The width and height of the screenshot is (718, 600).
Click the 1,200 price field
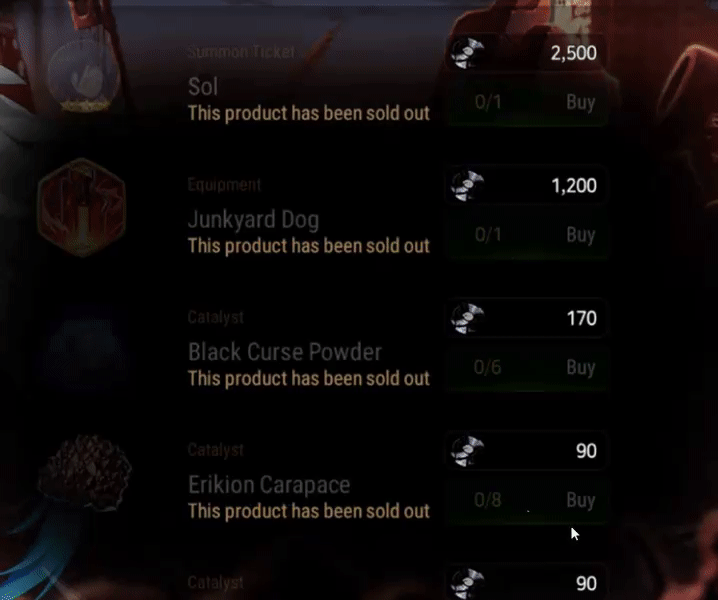[526, 185]
